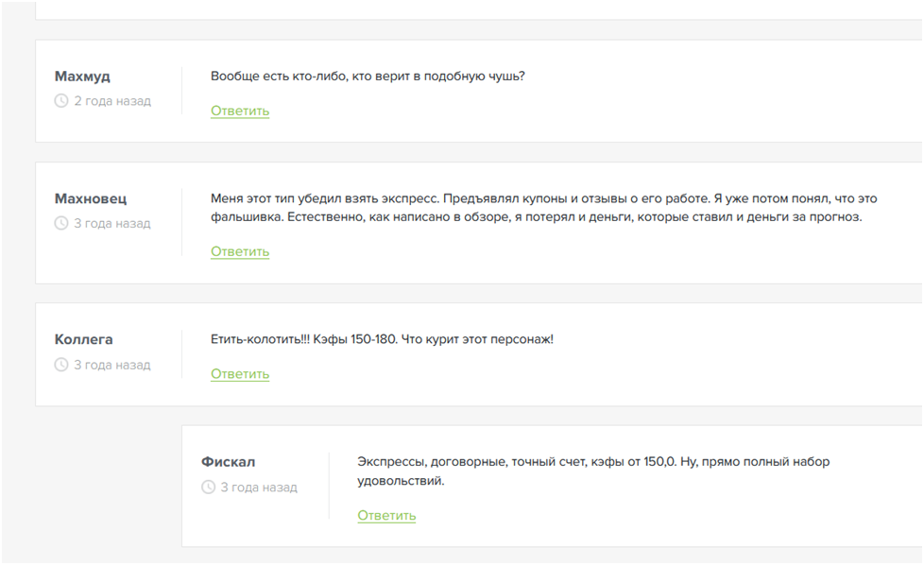Click Ответить under Фискал's nested reply
Image resolution: width=924 pixels, height=565 pixels.
pos(386,515)
